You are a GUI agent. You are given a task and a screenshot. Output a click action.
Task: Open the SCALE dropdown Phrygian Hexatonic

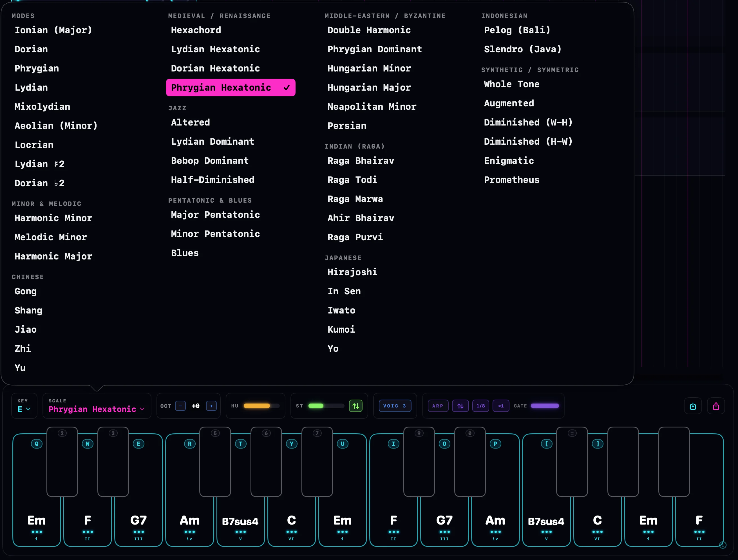point(97,406)
